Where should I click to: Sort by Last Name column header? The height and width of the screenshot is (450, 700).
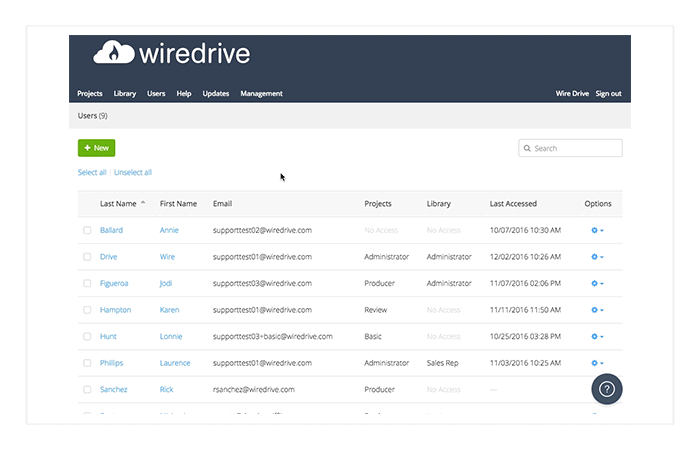click(118, 204)
